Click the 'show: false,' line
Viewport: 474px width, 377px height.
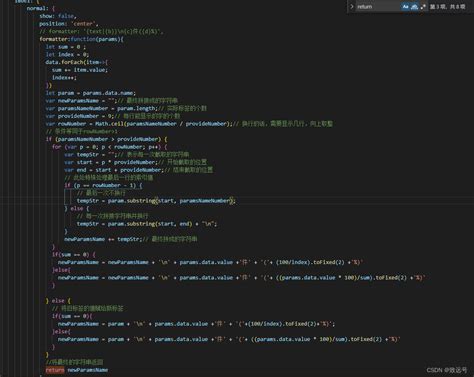pos(58,16)
